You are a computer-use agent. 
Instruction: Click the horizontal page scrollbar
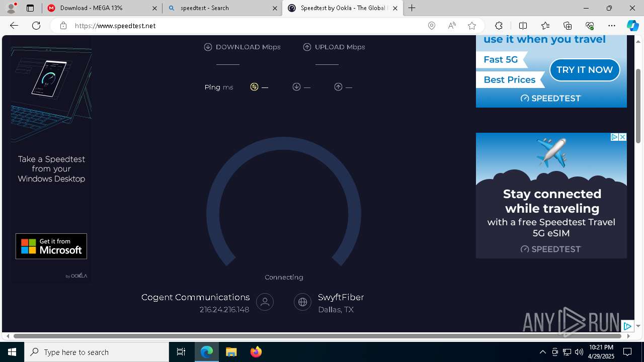click(x=318, y=336)
